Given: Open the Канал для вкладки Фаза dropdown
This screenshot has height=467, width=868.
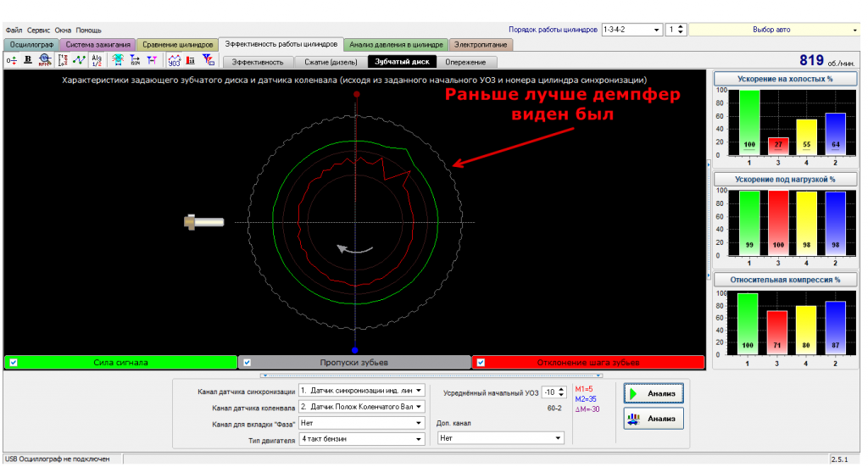Looking at the screenshot, I should tap(361, 423).
